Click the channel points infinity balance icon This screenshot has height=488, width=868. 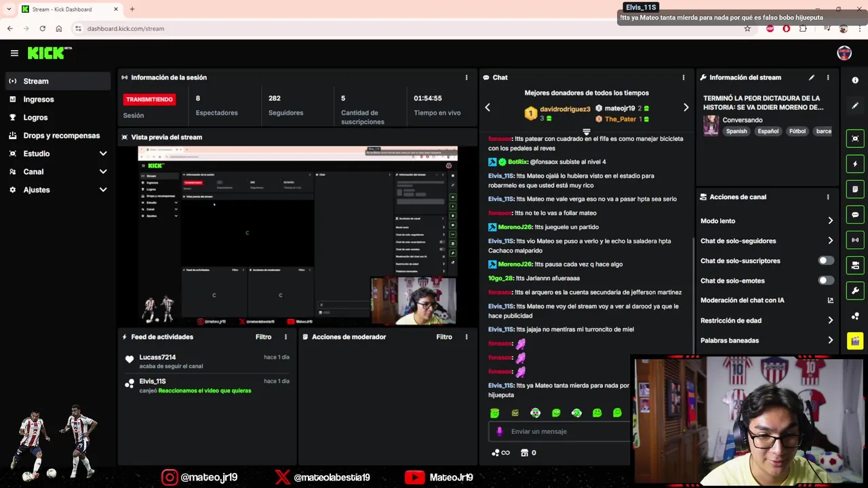click(500, 453)
